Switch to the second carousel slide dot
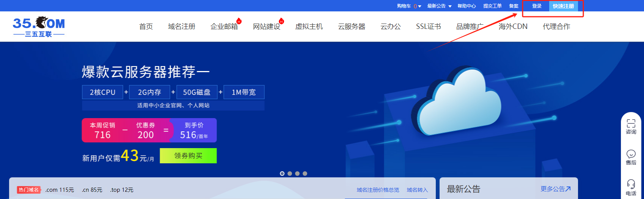Viewport: 644px width, 199px height. point(290,174)
